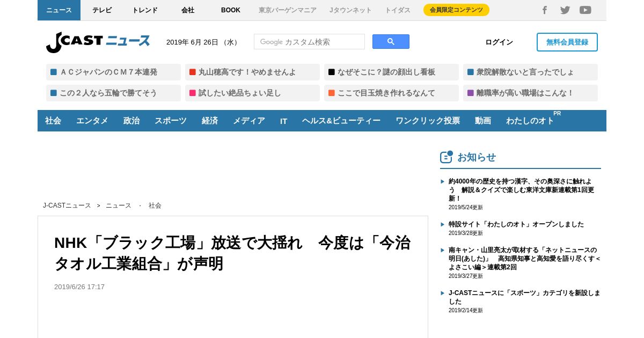644x338 pixels.
Task: Switch to the テレビ top tab
Action: [102, 10]
